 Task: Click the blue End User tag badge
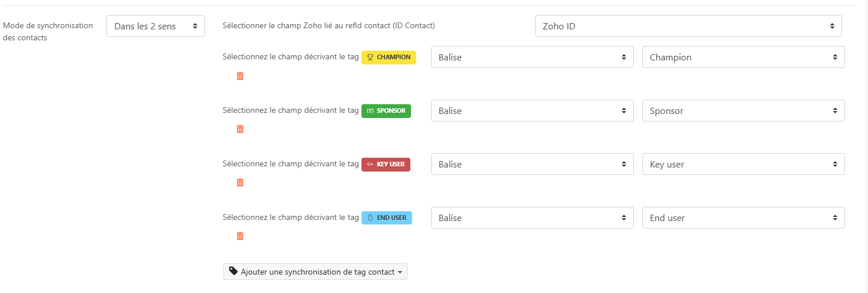[386, 218]
